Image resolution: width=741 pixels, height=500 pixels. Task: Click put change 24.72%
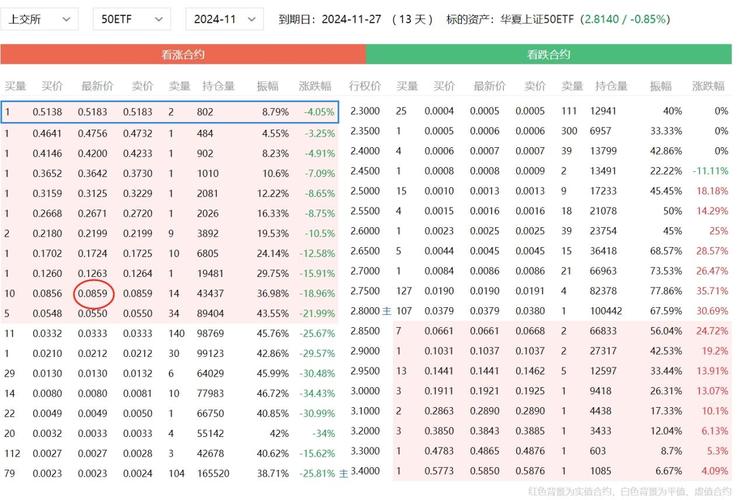712,331
